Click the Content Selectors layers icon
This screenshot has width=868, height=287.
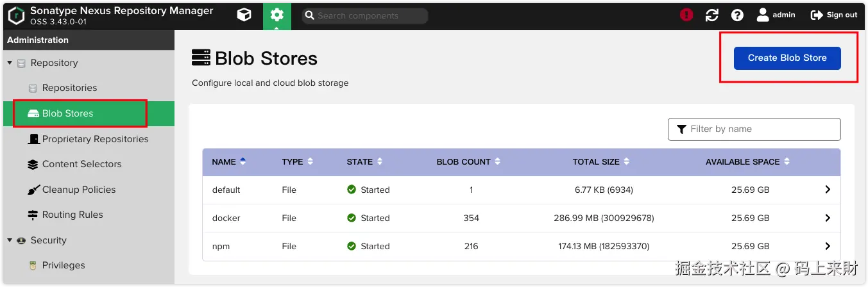33,164
